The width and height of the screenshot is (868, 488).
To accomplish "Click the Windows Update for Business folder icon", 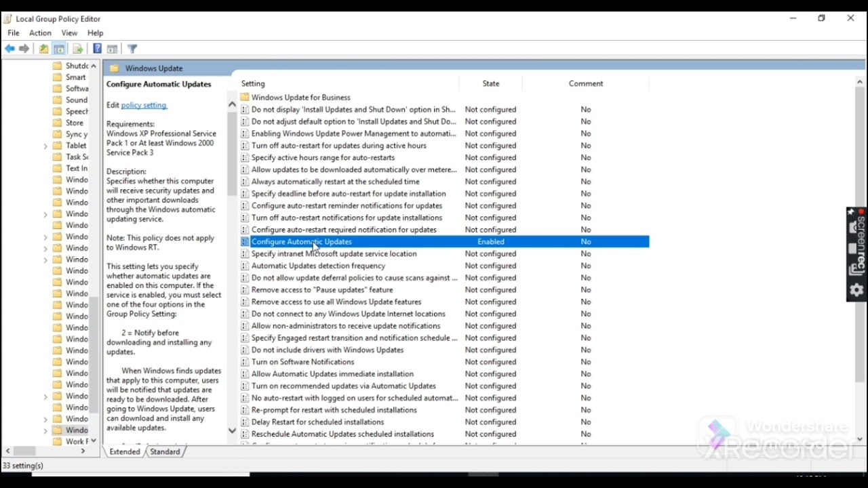I will 245,97.
